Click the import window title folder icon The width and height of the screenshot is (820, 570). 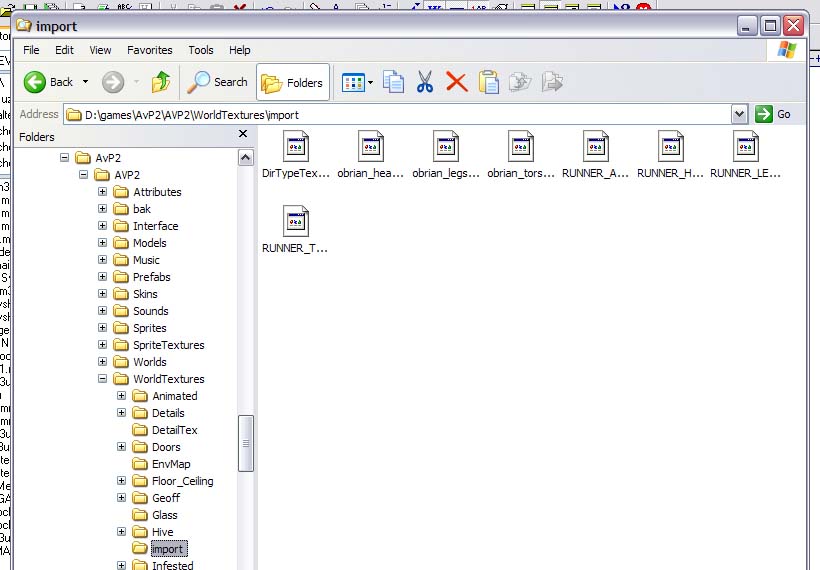click(x=24, y=25)
